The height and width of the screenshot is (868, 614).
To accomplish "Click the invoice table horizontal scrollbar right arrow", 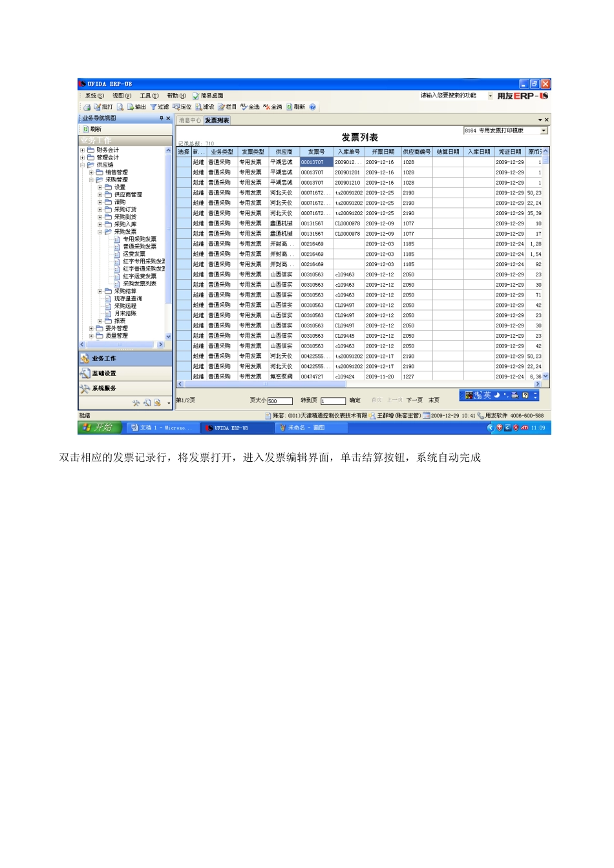I will click(537, 384).
